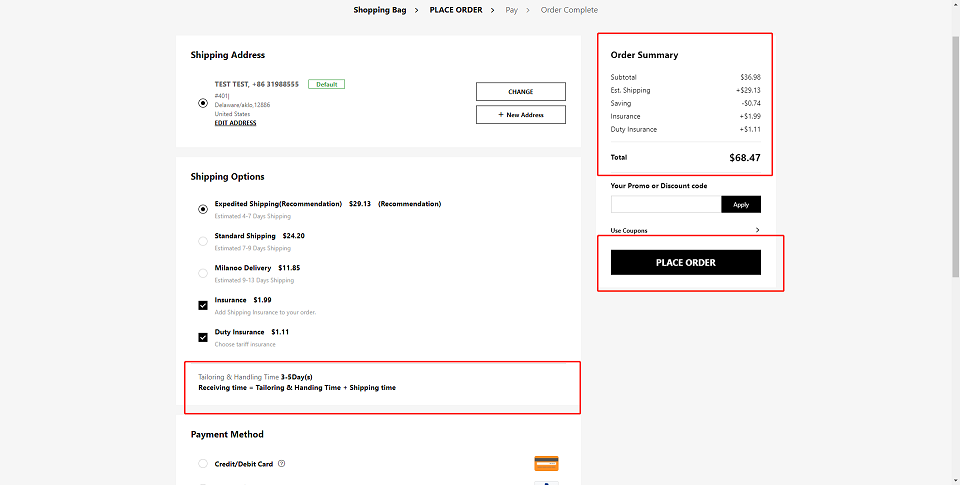Select the default shipping address radio button
The width and height of the screenshot is (960, 485).
click(x=203, y=103)
